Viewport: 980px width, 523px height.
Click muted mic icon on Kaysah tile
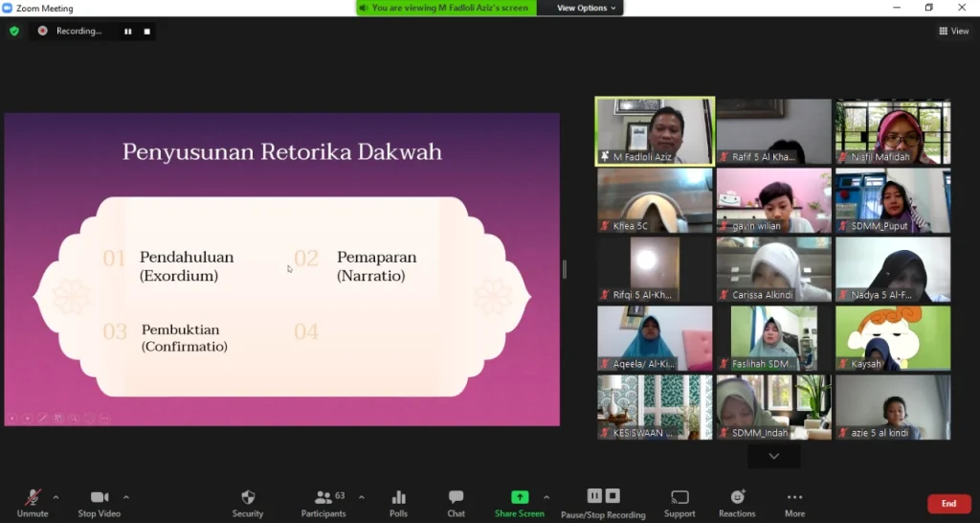point(844,363)
